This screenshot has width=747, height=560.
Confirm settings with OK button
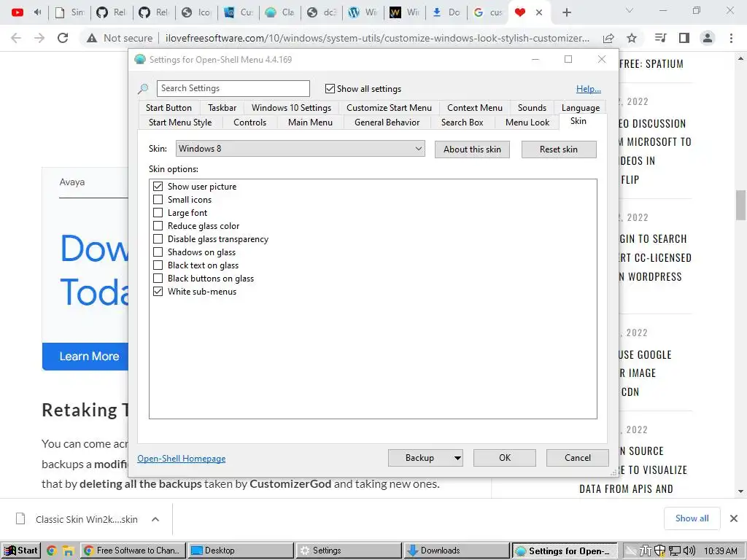505,458
